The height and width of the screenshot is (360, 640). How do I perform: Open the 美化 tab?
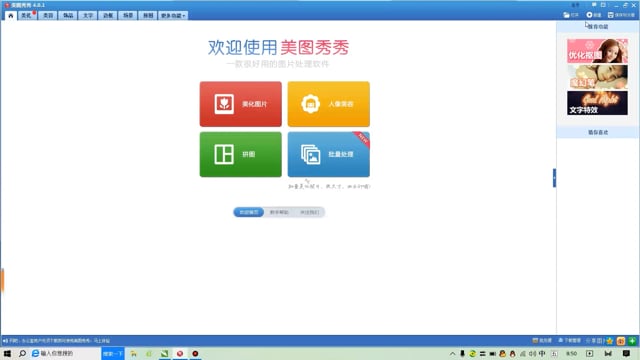coord(27,16)
